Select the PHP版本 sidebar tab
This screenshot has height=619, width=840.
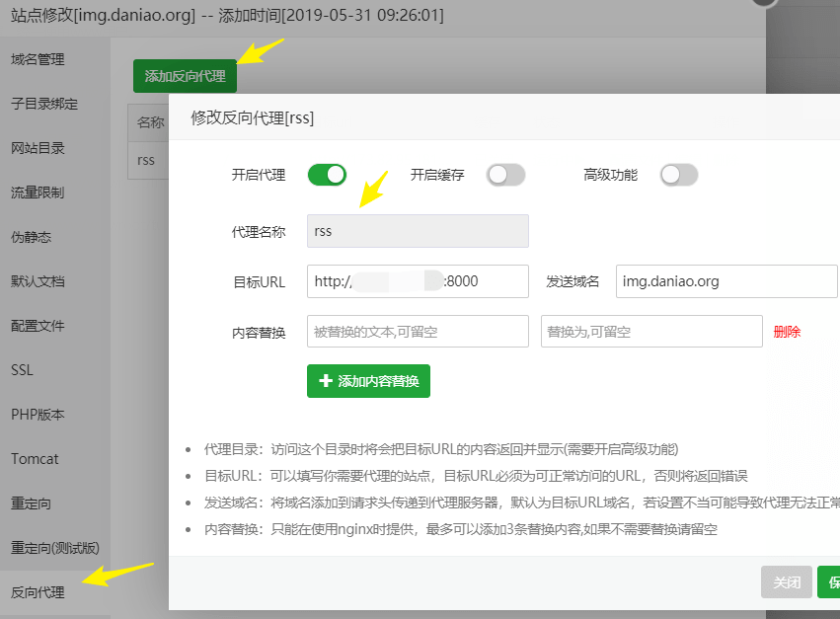click(x=38, y=415)
